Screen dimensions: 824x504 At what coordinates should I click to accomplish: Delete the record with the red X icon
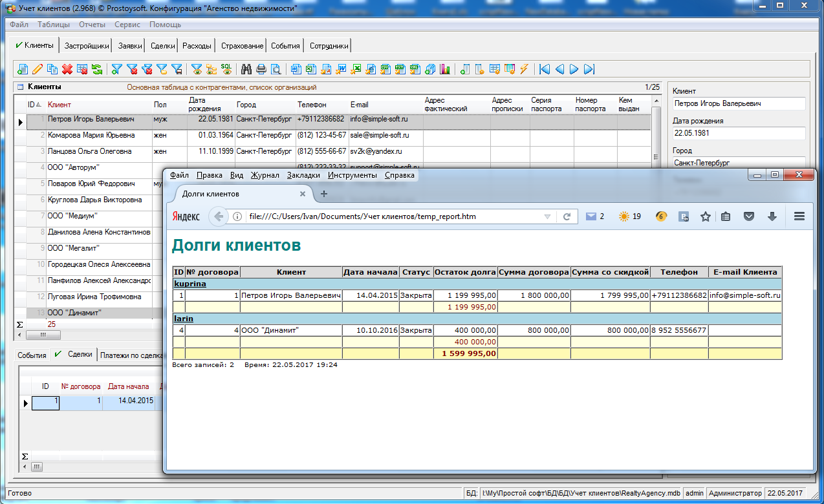point(67,69)
